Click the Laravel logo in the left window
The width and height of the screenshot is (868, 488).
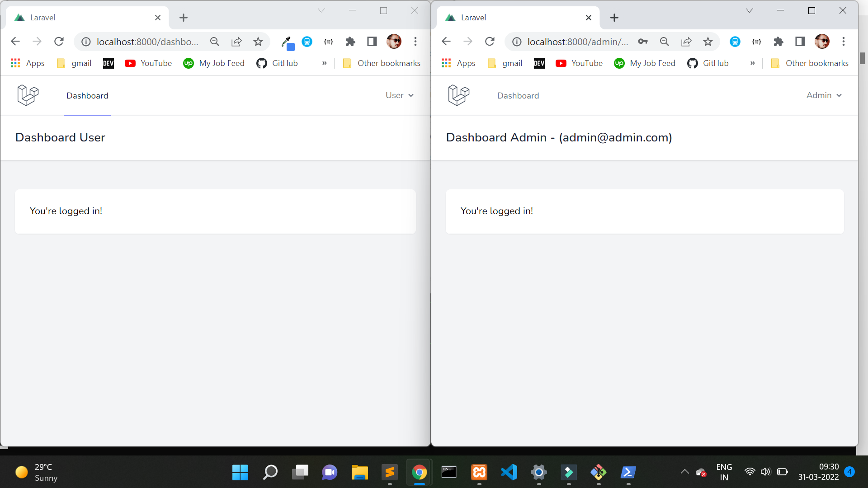click(28, 95)
